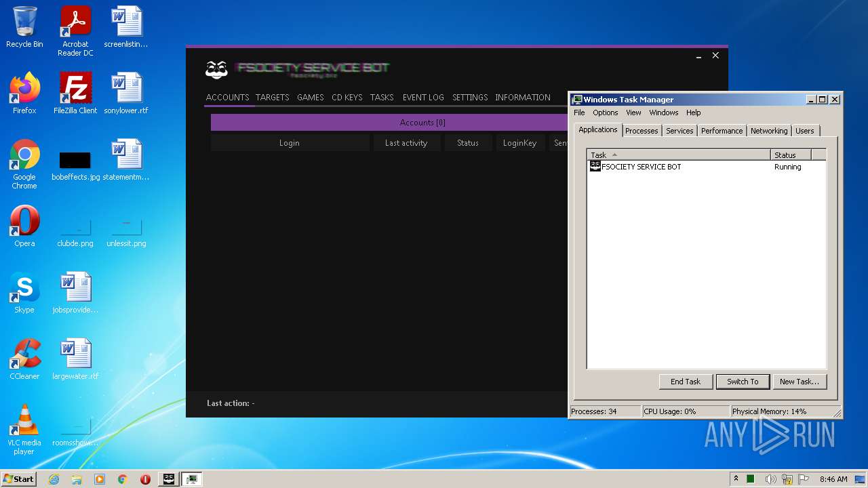
Task: Open VLC media player shortcut
Action: (24, 429)
